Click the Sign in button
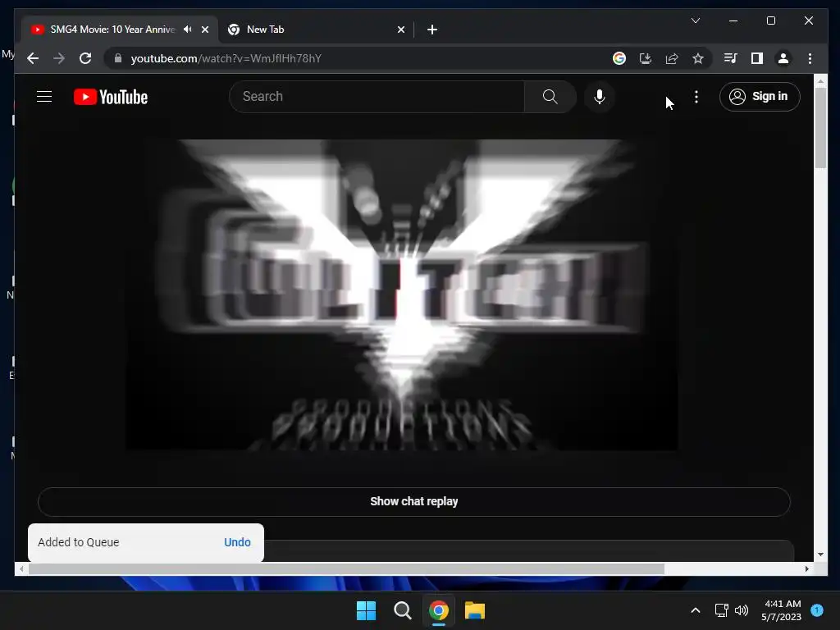Screen dimensions: 840x630 [x=760, y=97]
